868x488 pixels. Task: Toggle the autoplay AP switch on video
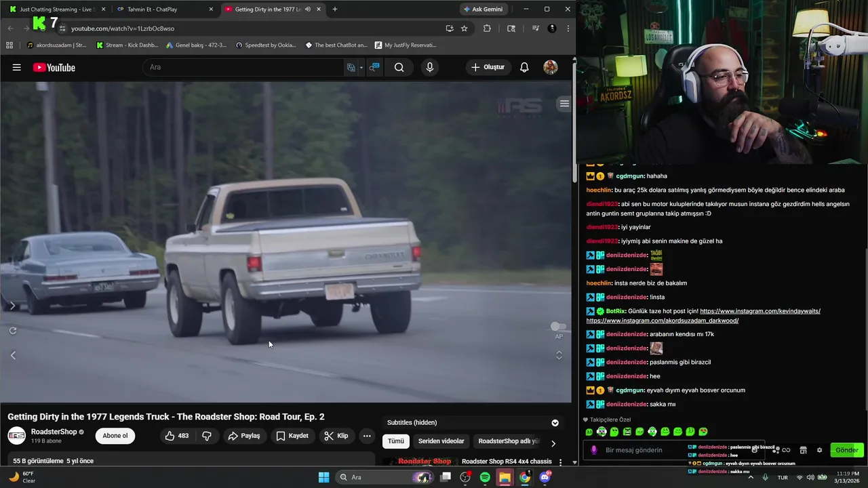click(559, 327)
